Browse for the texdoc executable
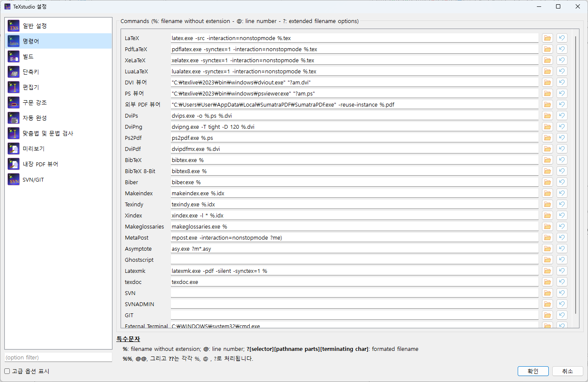Viewport: 588px width, 382px height. pyautogui.click(x=548, y=282)
